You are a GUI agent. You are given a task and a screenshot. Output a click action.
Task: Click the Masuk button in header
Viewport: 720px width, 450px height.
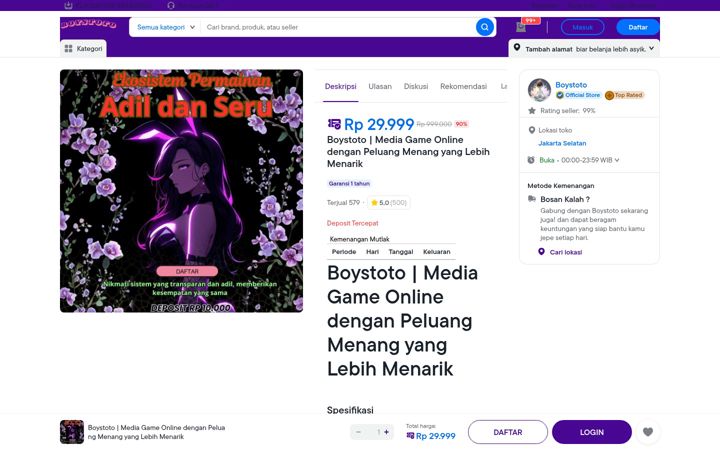pos(582,27)
